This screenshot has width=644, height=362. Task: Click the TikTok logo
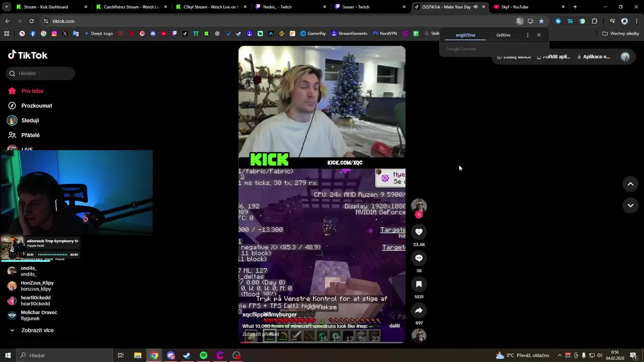coord(28,55)
